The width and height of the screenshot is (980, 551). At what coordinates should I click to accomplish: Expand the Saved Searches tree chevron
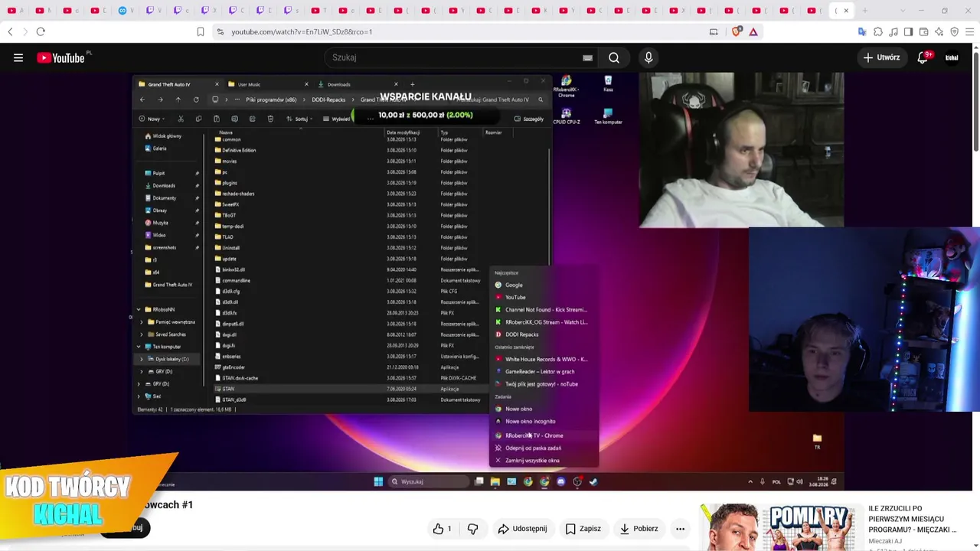point(142,334)
